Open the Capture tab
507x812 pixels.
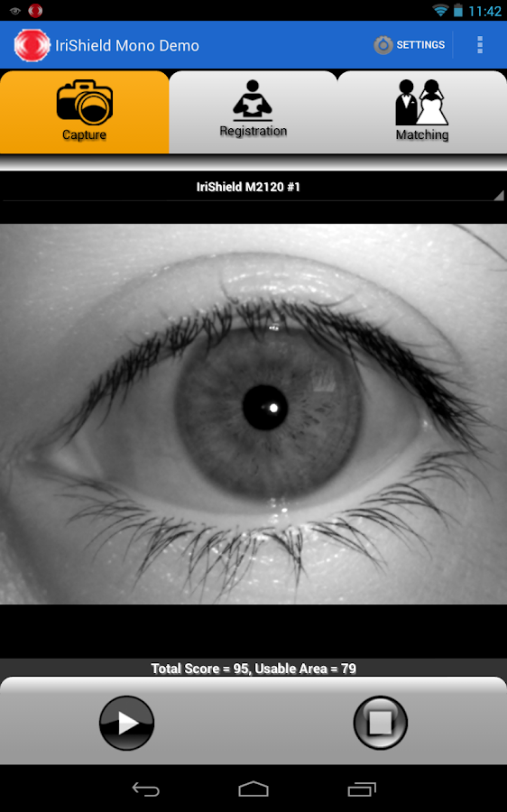[x=85, y=112]
